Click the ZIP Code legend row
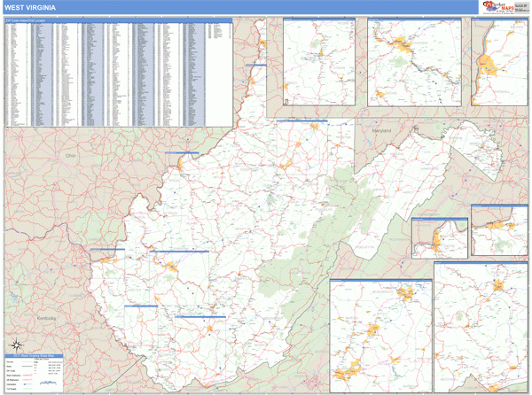 [20, 370]
